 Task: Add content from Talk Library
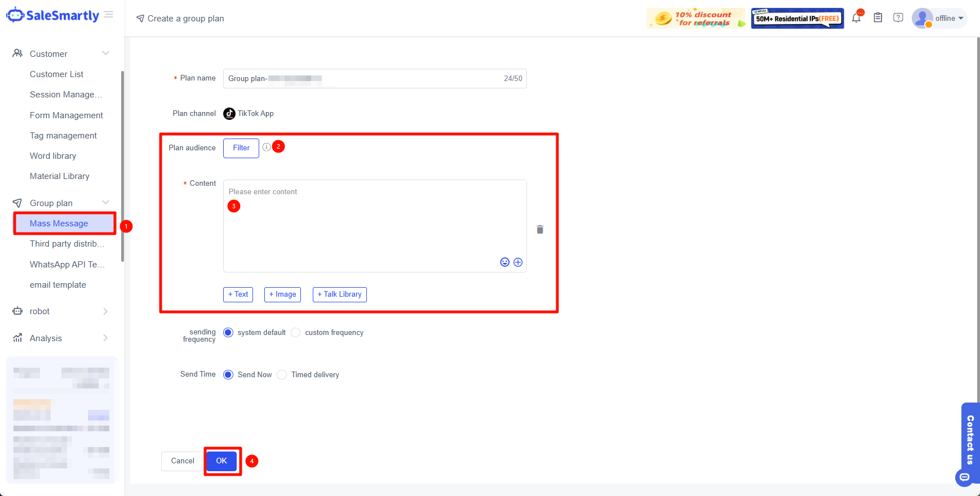(339, 294)
